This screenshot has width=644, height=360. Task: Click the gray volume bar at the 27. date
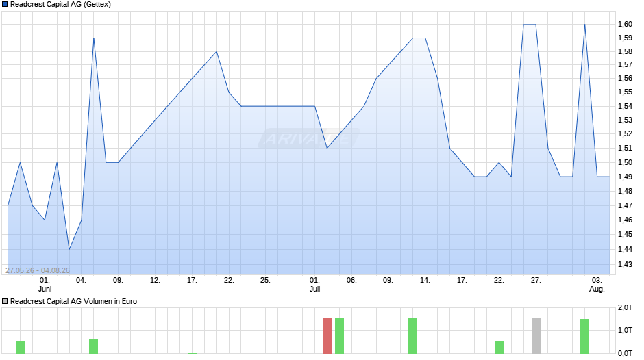[536, 336]
